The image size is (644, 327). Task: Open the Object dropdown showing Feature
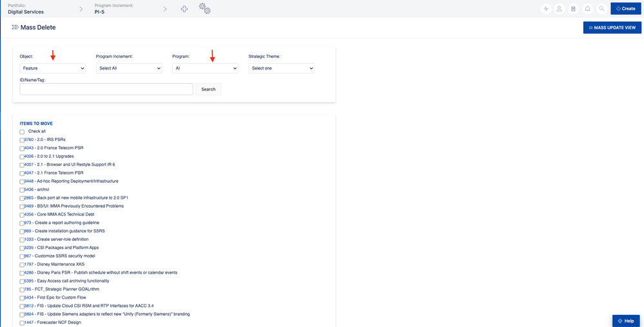(53, 68)
